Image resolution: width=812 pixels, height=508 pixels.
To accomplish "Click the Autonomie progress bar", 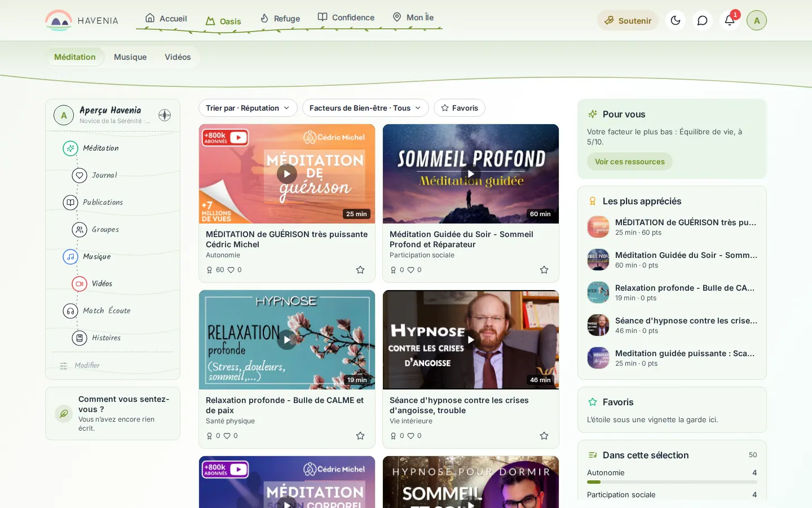I will [672, 482].
